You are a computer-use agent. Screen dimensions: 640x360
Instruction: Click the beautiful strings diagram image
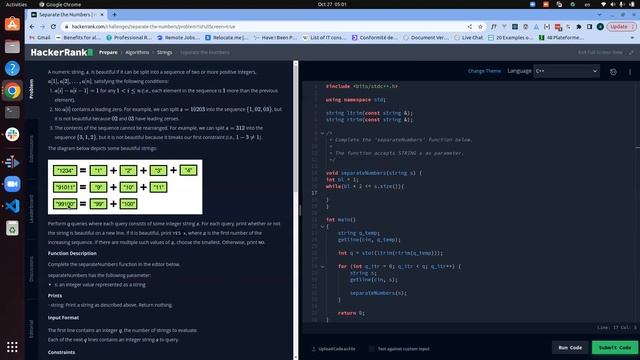(x=125, y=187)
